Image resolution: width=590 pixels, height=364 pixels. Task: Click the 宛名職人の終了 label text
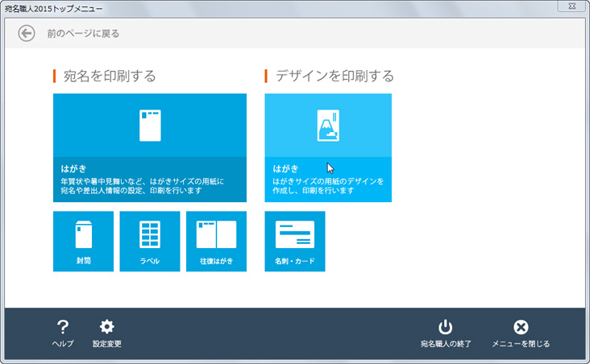pyautogui.click(x=446, y=344)
